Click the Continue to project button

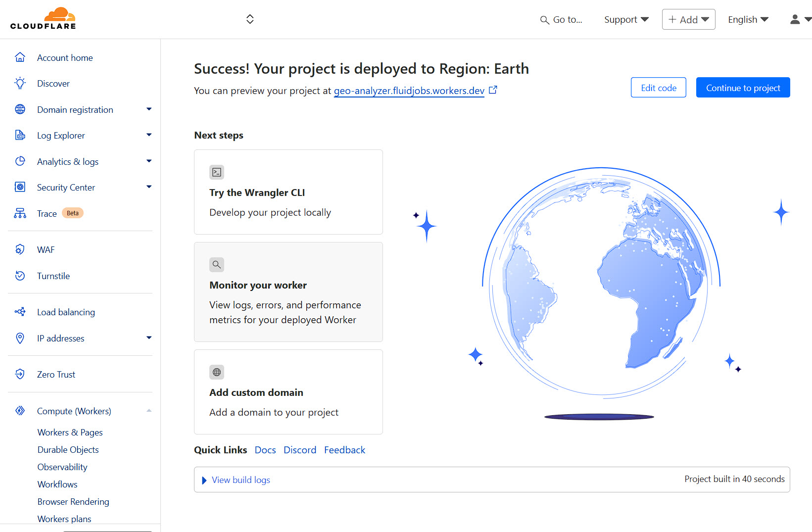pos(743,88)
